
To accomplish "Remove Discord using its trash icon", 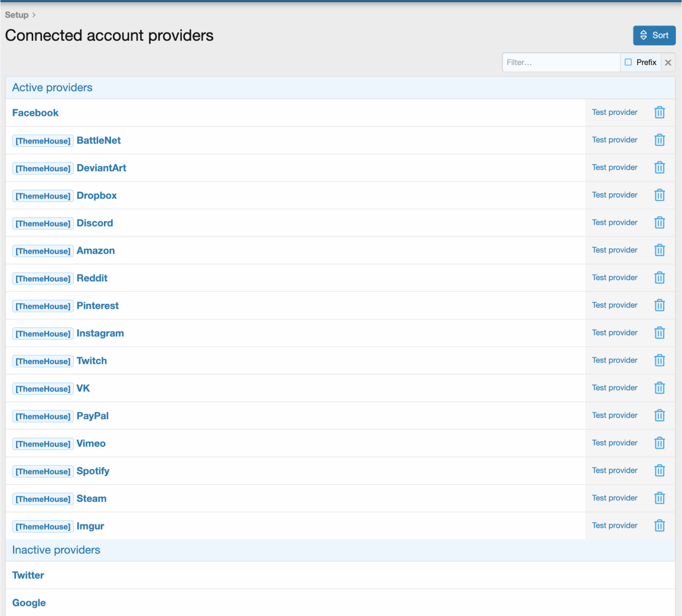I will 660,223.
